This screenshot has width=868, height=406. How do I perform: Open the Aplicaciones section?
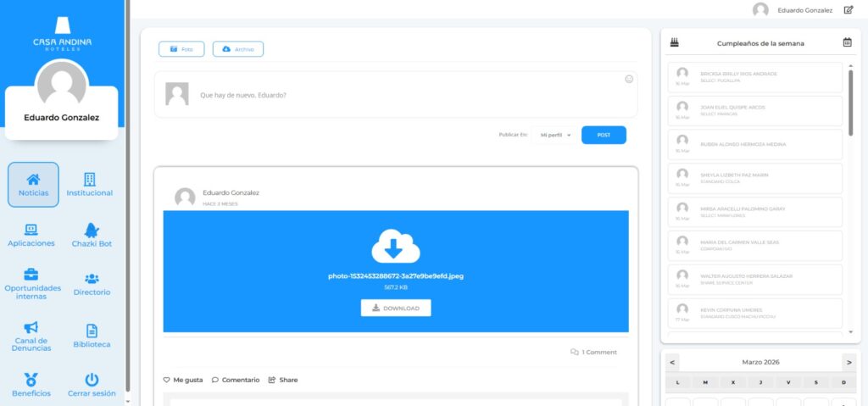[31, 236]
